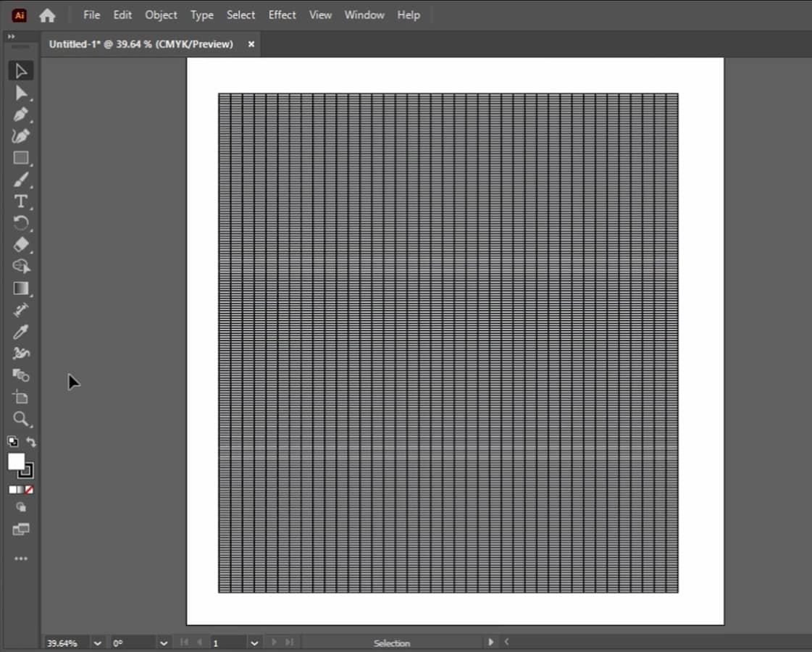Expand the artboard number dropdown
The image size is (812, 652).
point(254,643)
